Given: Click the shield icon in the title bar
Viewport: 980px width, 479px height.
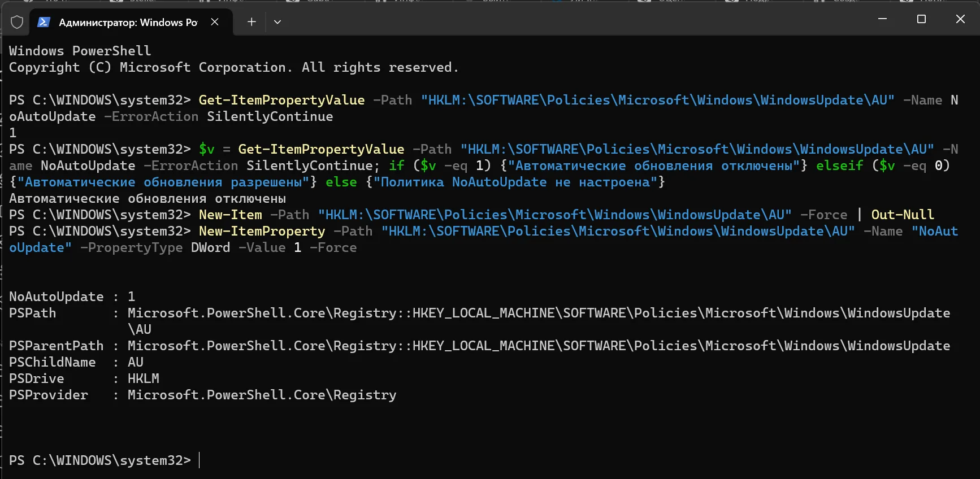Looking at the screenshot, I should [x=17, y=22].
